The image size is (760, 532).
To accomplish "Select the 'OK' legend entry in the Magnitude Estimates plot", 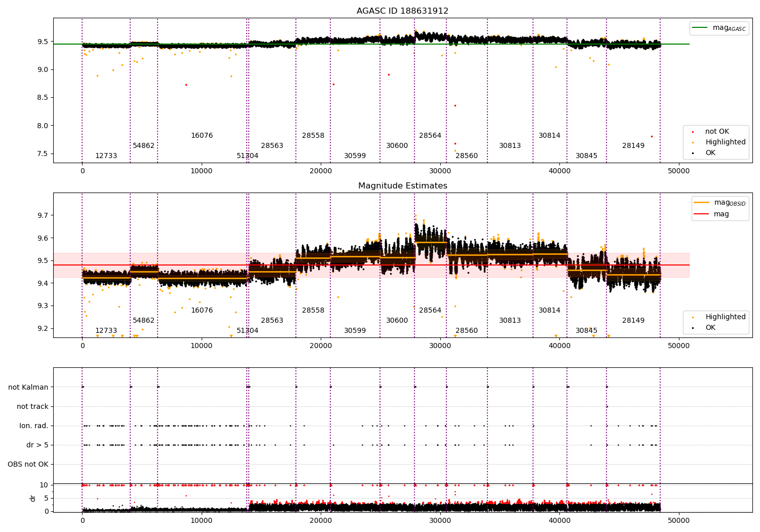I will (710, 328).
